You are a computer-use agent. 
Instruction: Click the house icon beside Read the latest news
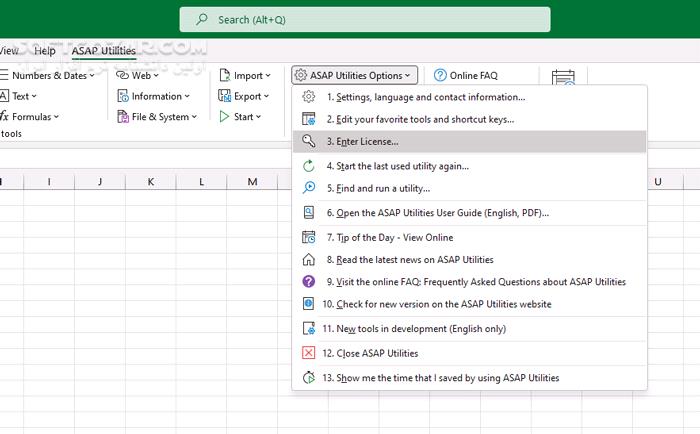[x=308, y=259]
